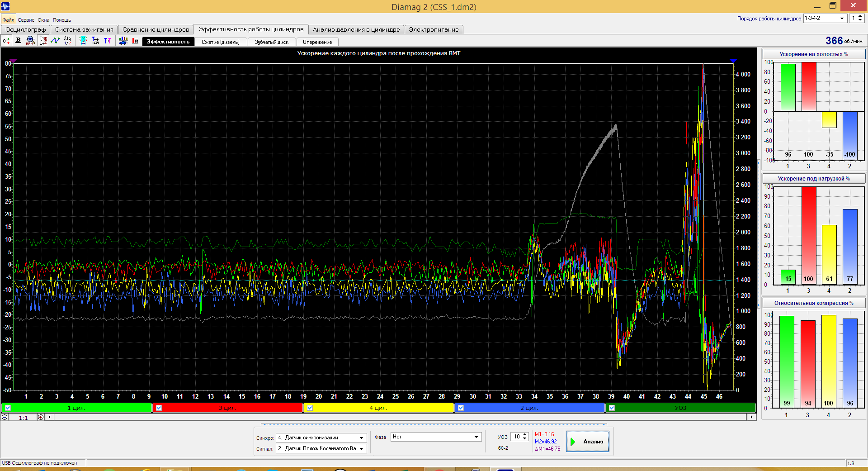The height and width of the screenshot is (471, 868).
Task: Select the Зубчатый диск sub-tab
Action: click(x=271, y=42)
